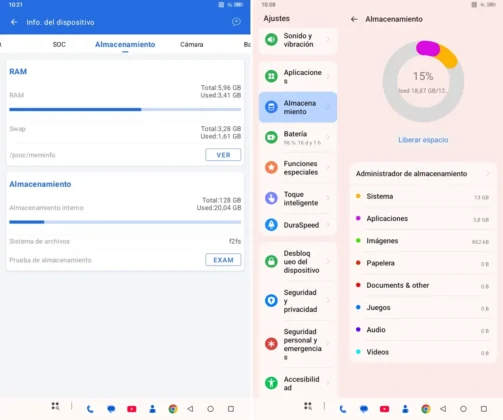
Task: Launch Phone app in left taskbar
Action: tap(90, 409)
